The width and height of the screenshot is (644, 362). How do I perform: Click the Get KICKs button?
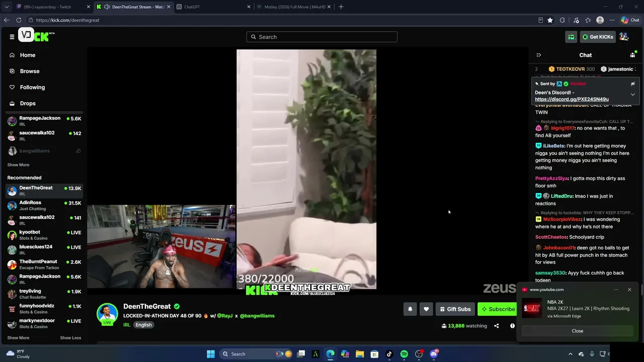tap(597, 37)
